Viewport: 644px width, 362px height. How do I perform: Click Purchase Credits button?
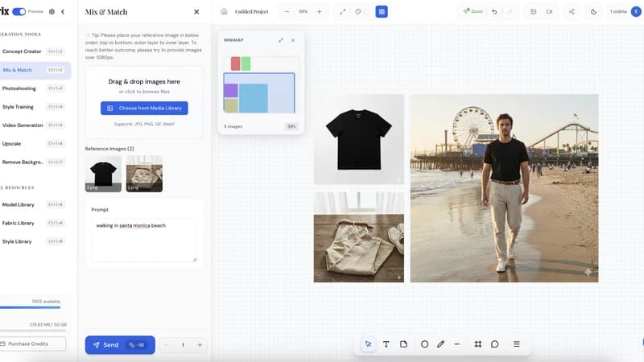coord(32,344)
